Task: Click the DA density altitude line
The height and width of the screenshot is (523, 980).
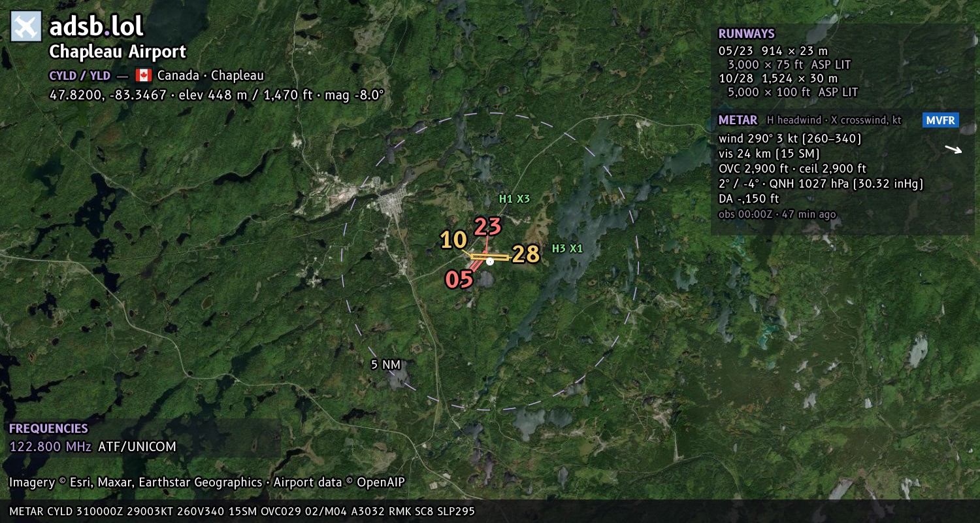Action: tap(749, 199)
